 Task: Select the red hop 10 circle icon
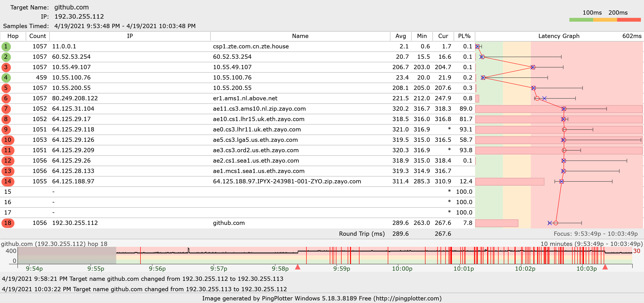[8, 140]
